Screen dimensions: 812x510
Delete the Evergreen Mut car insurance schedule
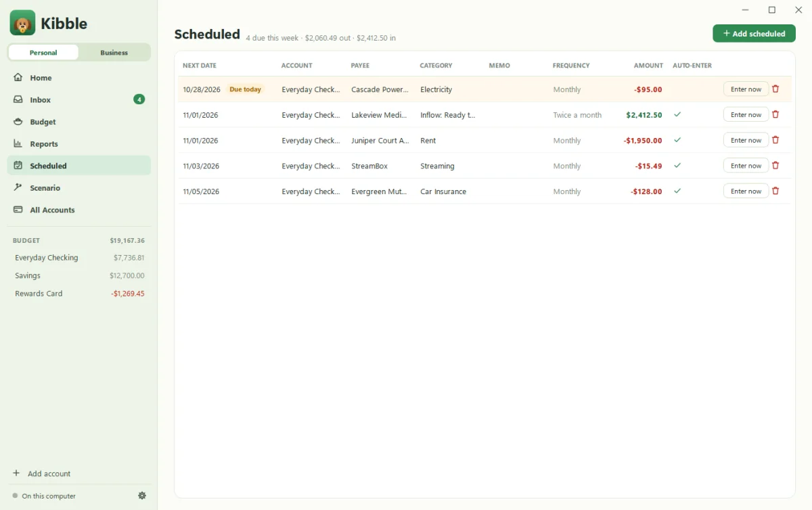775,191
